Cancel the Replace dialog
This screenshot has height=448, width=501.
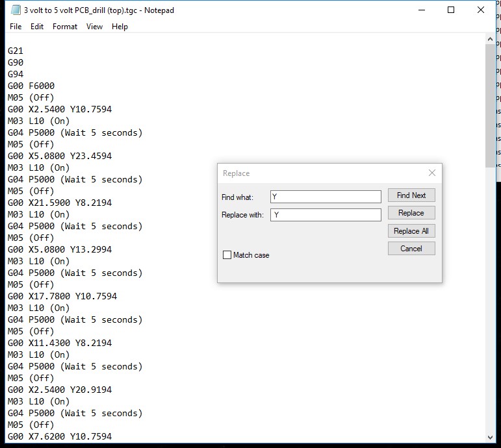click(x=411, y=249)
